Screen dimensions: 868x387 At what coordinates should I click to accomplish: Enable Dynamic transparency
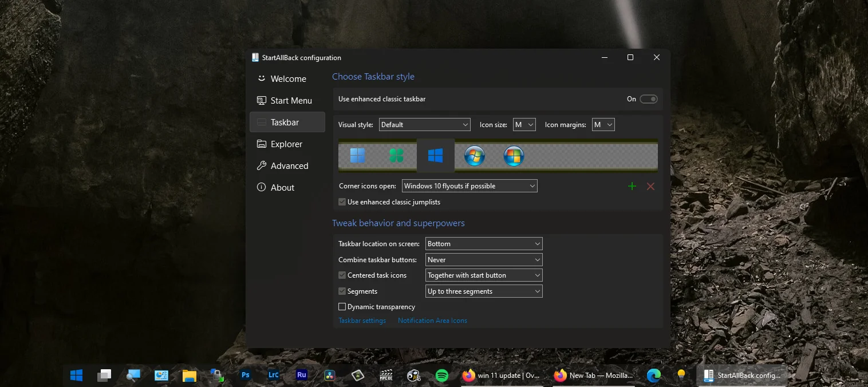(342, 307)
